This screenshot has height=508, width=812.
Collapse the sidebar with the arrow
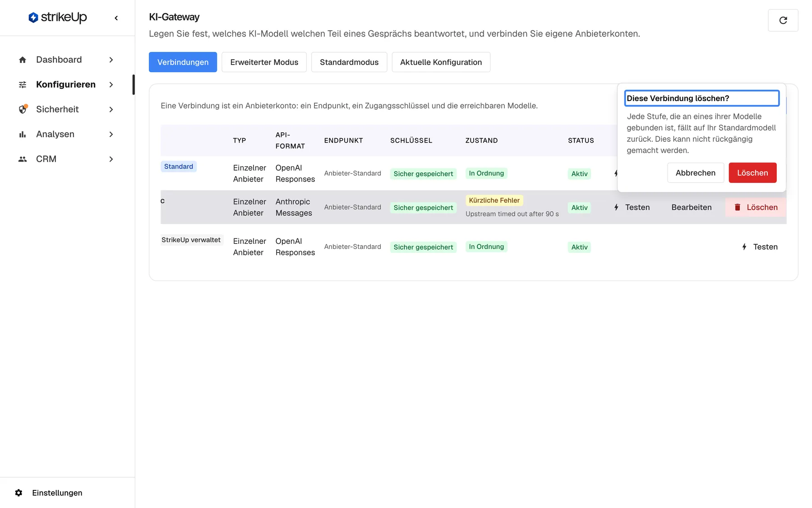click(x=116, y=18)
